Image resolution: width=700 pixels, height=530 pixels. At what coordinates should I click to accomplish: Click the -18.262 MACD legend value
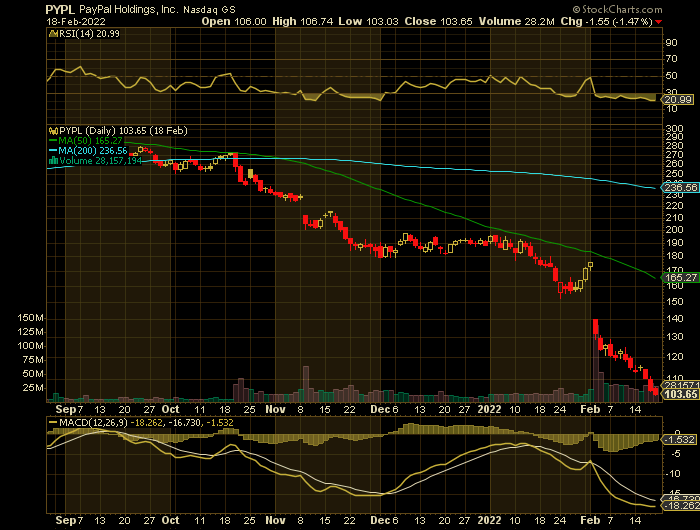(x=147, y=422)
